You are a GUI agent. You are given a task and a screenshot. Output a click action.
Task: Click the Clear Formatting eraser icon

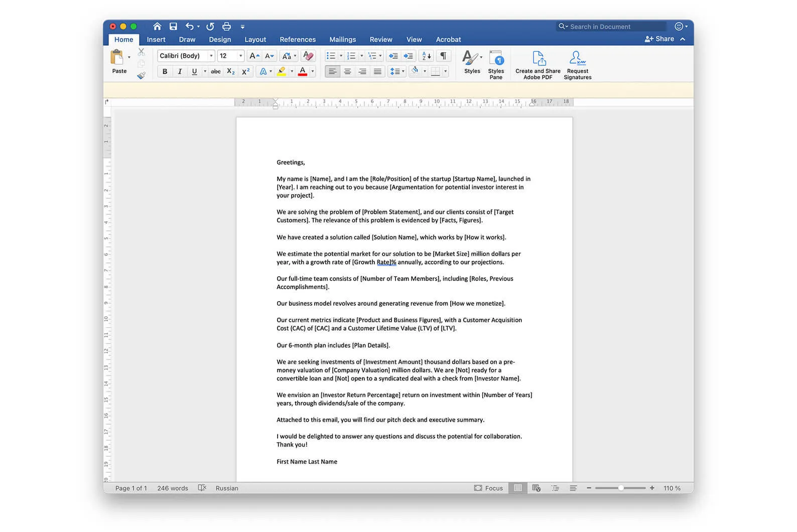click(308, 56)
